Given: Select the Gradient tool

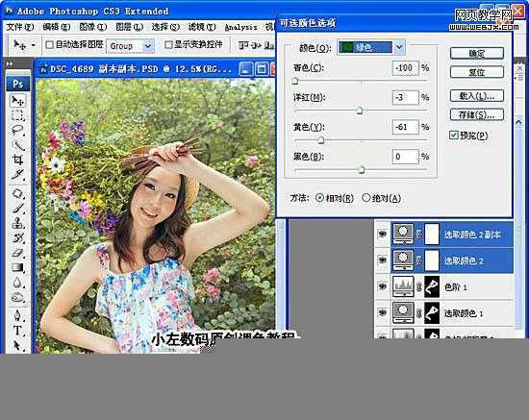Looking at the screenshot, I should [x=17, y=267].
